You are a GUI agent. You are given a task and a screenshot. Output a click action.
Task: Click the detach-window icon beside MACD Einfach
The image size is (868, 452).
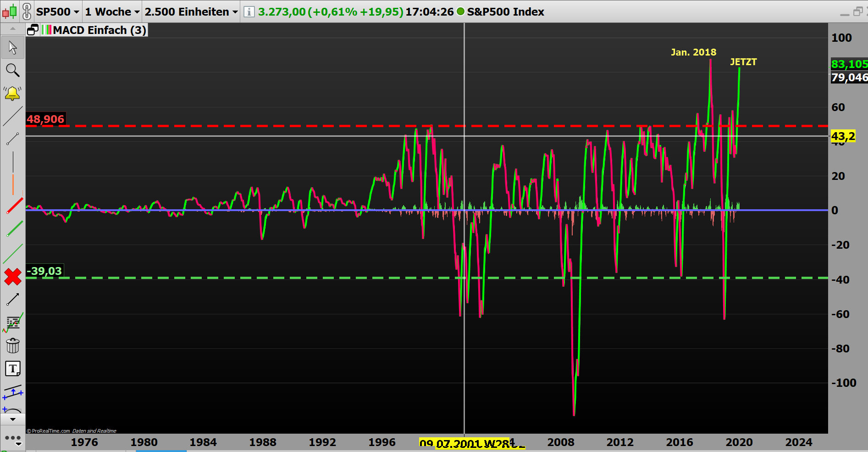point(32,29)
